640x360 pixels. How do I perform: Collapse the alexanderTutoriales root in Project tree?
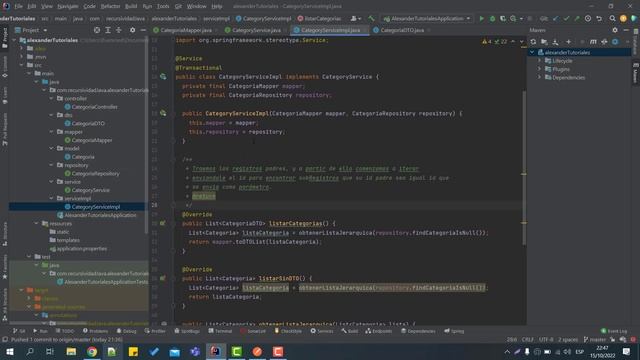click(x=15, y=40)
